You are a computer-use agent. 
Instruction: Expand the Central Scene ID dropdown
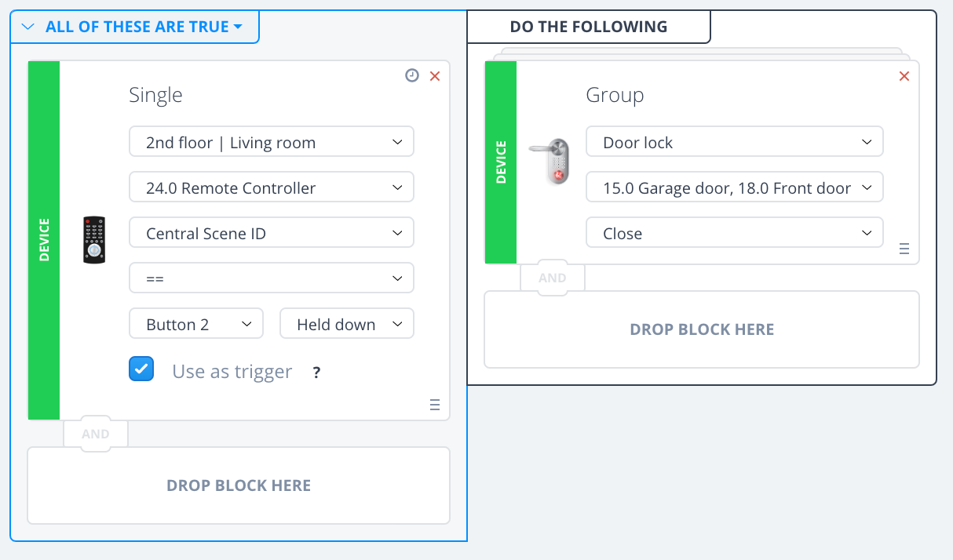pos(271,233)
